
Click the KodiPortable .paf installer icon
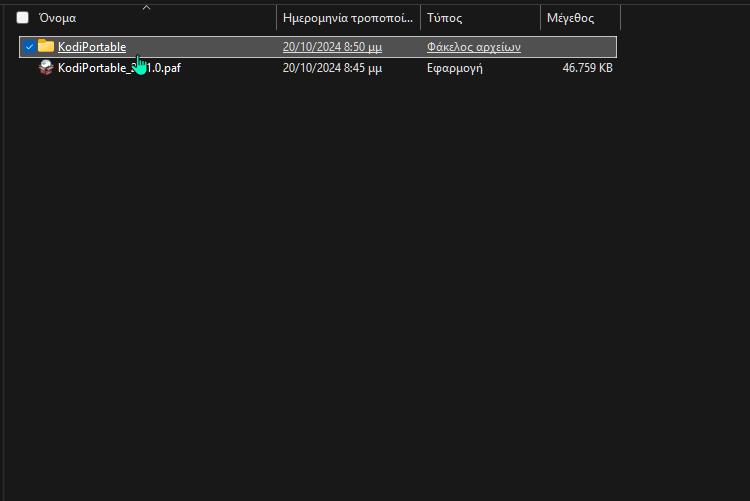(46, 67)
